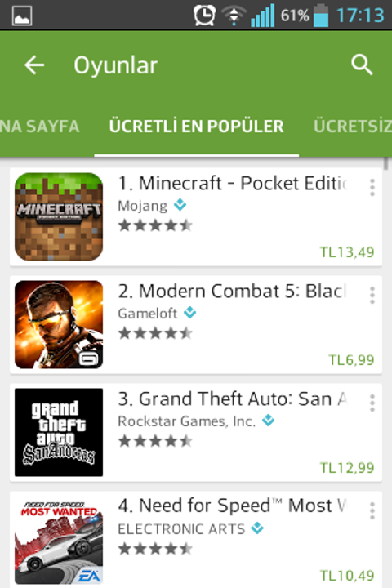This screenshot has height=588, width=392.
Task: Open overflow menu for Modern Combat 5
Action: pos(372,295)
